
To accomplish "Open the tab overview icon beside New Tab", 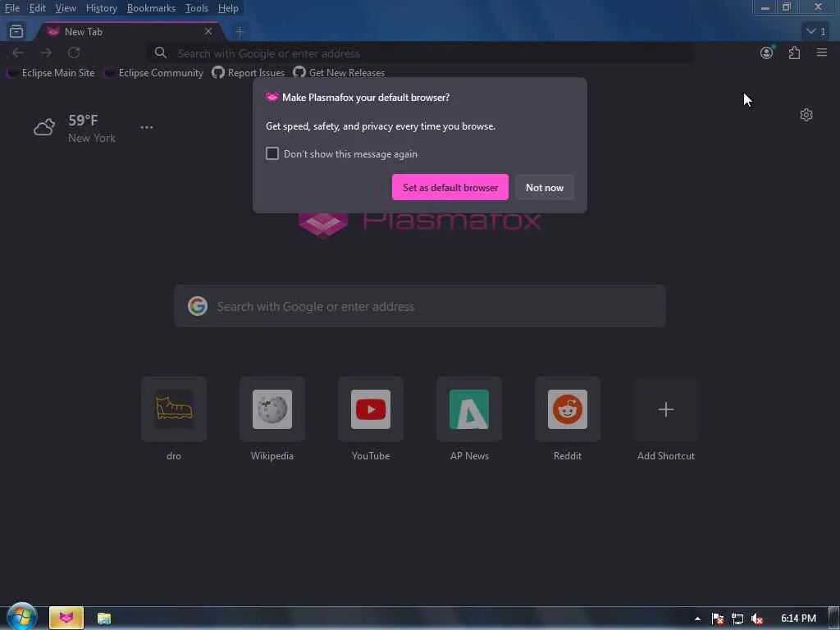I will click(16, 32).
